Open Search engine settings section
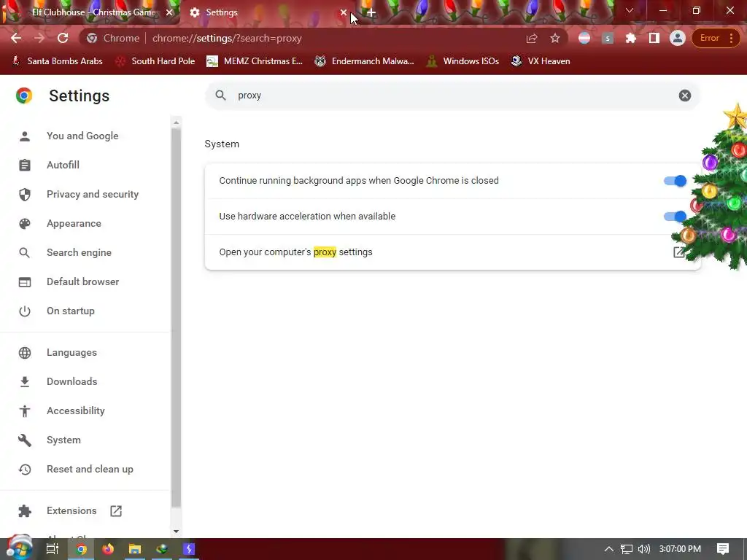747x560 pixels. (x=79, y=252)
